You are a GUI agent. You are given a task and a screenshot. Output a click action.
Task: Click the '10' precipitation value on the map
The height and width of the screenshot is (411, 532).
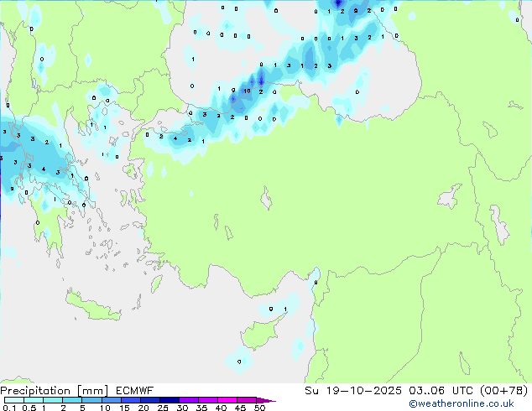(247, 91)
